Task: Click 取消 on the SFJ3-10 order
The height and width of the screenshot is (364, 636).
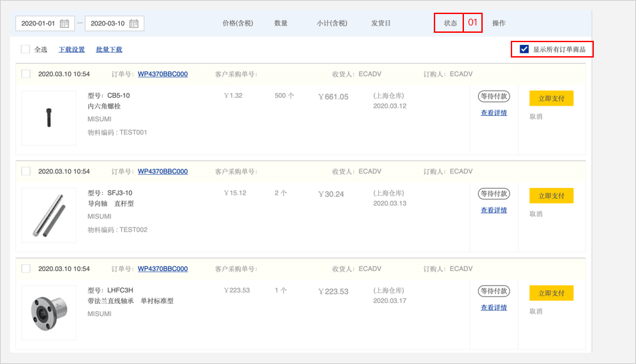Action: pyautogui.click(x=536, y=214)
